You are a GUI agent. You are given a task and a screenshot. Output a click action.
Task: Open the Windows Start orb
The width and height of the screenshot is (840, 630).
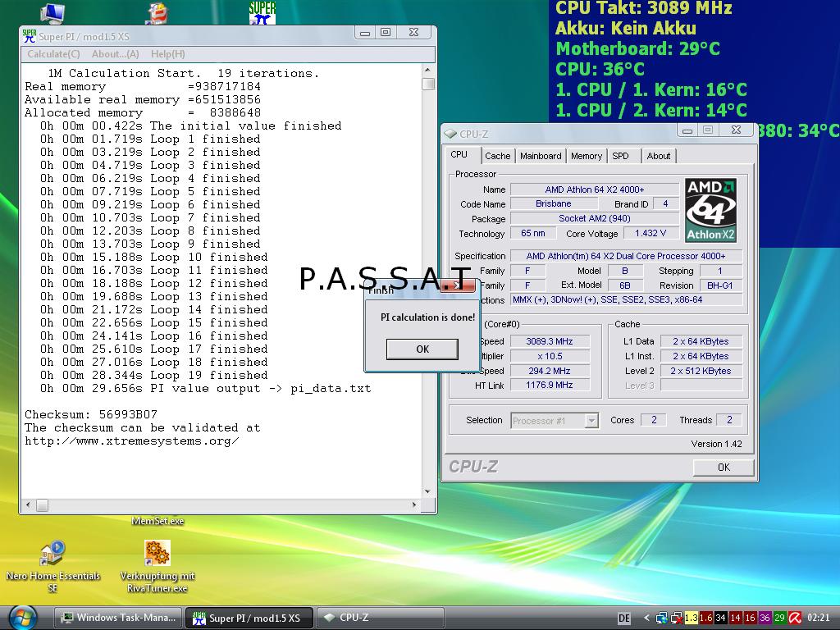tap(22, 617)
